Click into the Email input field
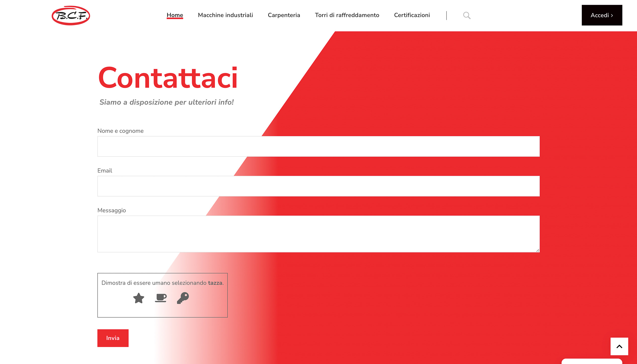 click(x=318, y=186)
